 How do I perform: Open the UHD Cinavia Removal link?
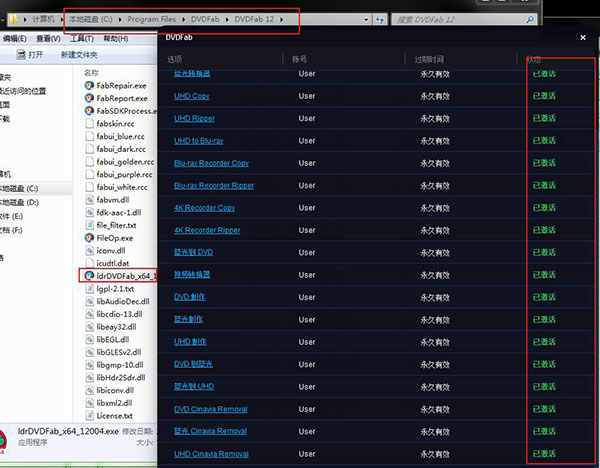pyautogui.click(x=211, y=454)
